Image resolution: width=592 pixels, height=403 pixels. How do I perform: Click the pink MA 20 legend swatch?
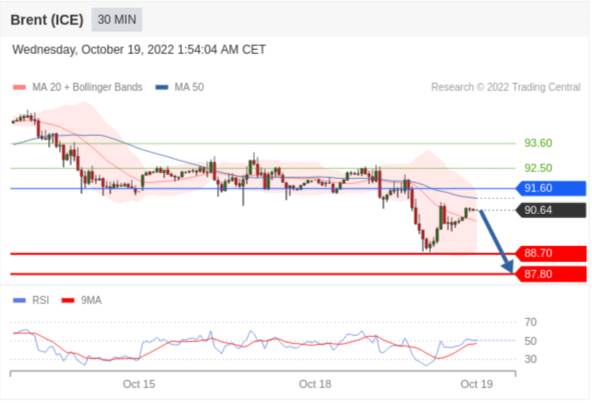[19, 88]
